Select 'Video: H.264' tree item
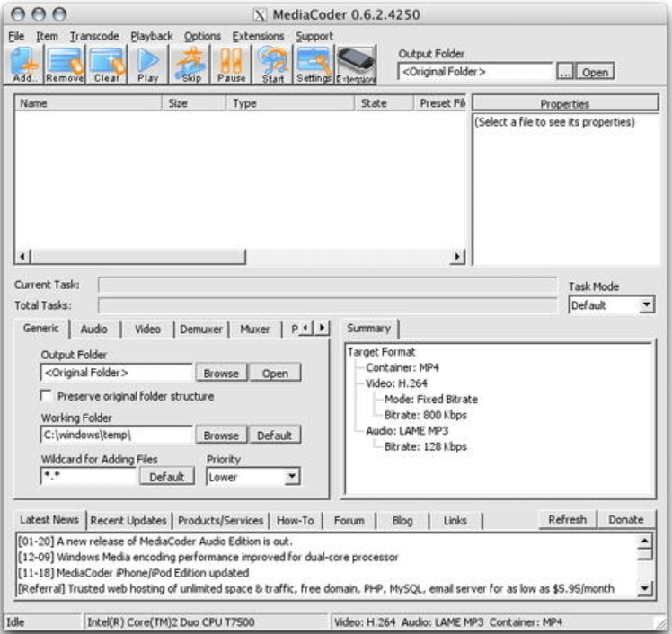The height and width of the screenshot is (634, 672). pos(396,383)
